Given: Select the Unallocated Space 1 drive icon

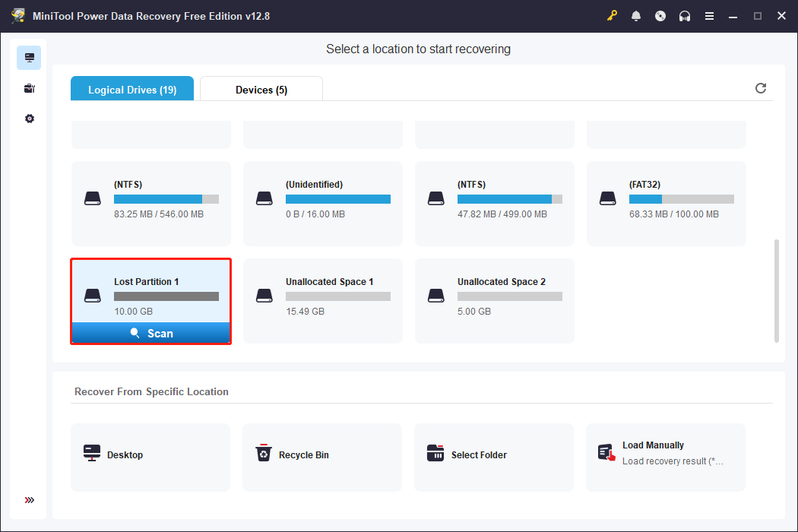Looking at the screenshot, I should (x=264, y=296).
